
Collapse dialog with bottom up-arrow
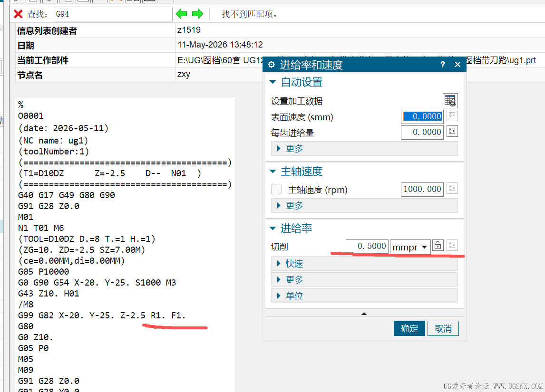pos(364,314)
